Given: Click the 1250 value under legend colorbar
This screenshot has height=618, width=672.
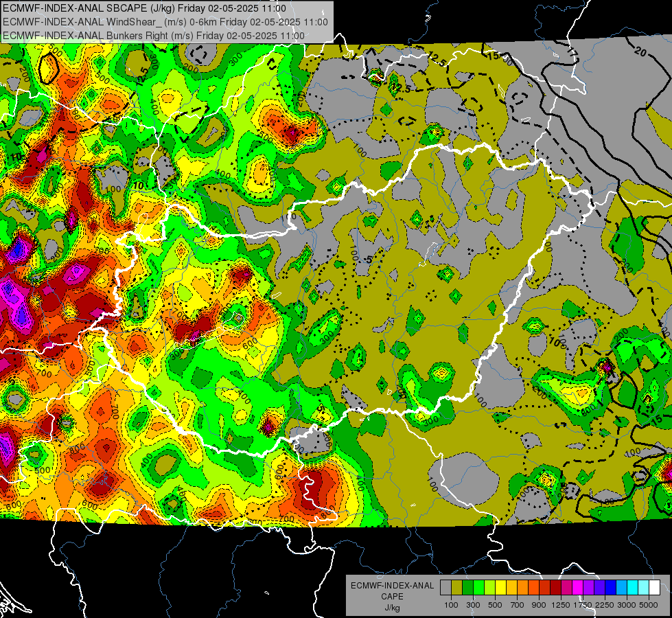Looking at the screenshot, I should point(561,605).
